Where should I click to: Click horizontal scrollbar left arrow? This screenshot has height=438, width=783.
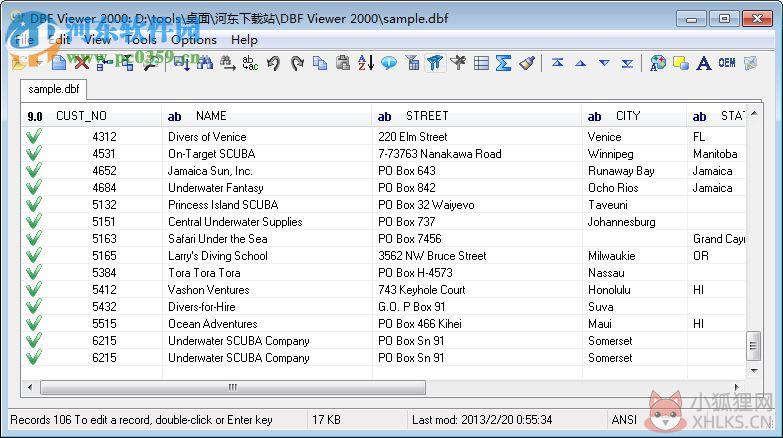click(30, 387)
